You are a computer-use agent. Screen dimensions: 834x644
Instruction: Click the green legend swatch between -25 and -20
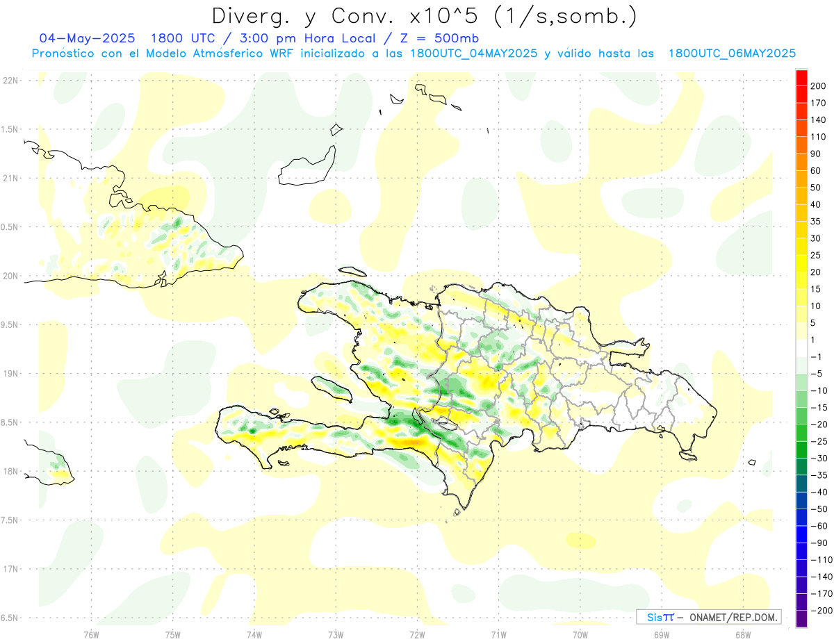pos(801,434)
